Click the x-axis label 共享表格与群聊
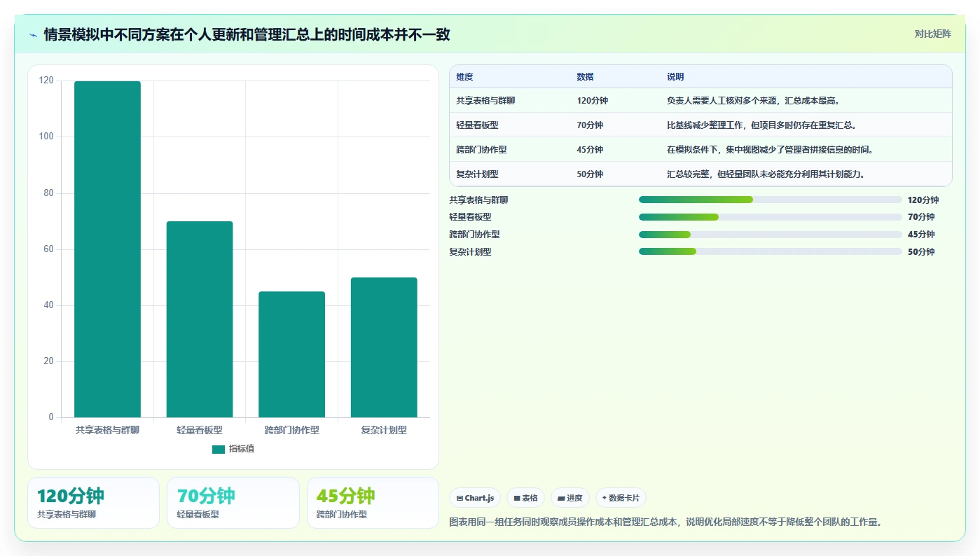980x556 pixels. pos(107,430)
